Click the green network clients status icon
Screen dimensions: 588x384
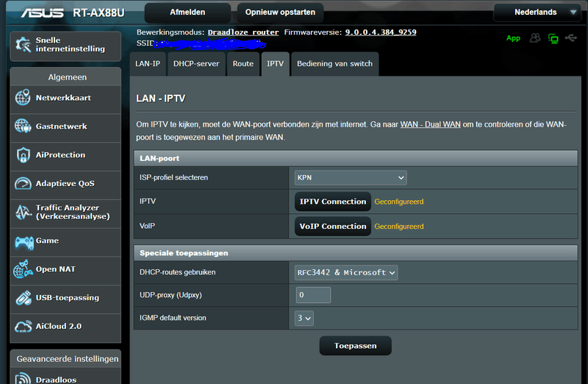[x=553, y=38]
